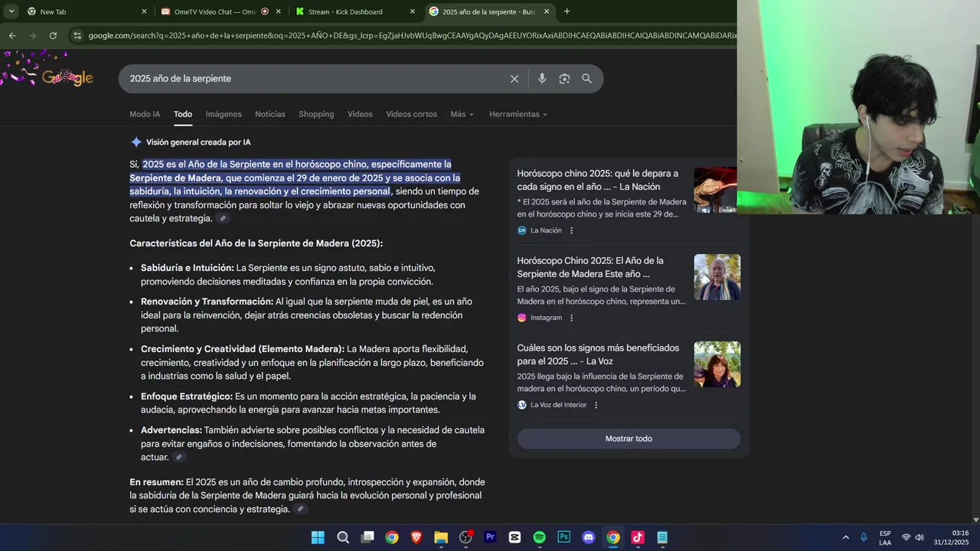Open File Explorer from taskbar

coord(441,537)
